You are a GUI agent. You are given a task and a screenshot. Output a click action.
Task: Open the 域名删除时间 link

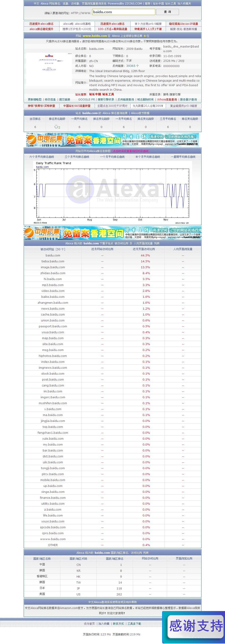pos(145,100)
